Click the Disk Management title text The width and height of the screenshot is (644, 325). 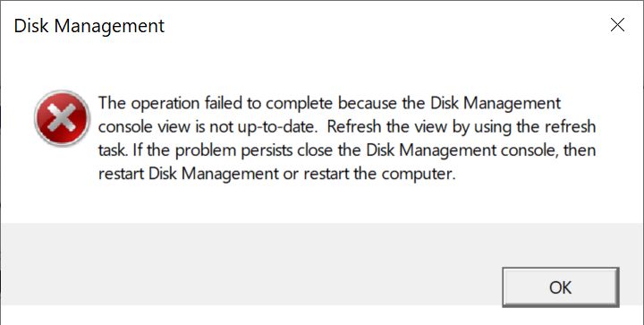(89, 26)
